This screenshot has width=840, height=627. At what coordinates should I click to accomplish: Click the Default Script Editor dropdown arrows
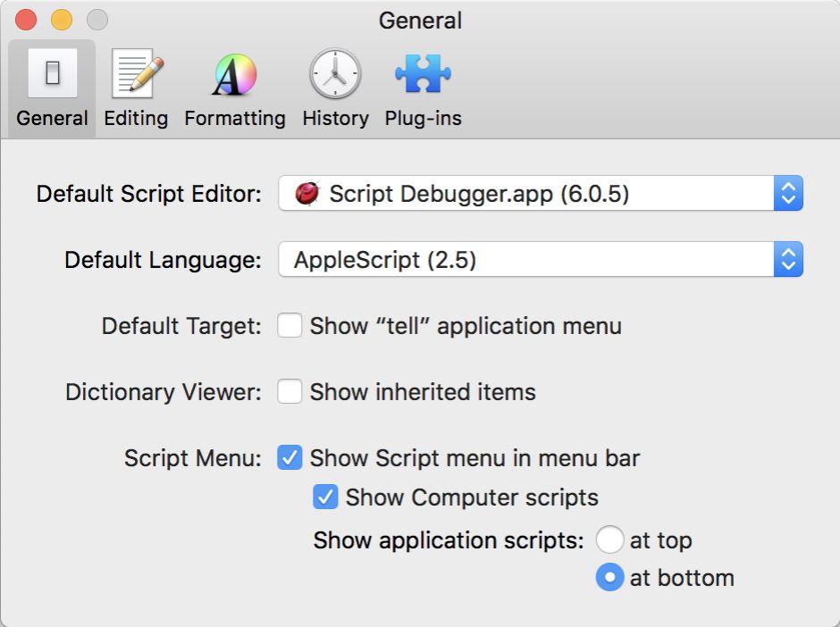click(x=788, y=194)
